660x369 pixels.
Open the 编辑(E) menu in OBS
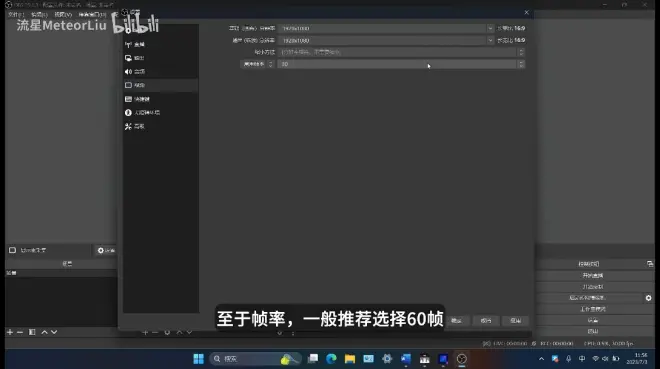[x=39, y=14]
